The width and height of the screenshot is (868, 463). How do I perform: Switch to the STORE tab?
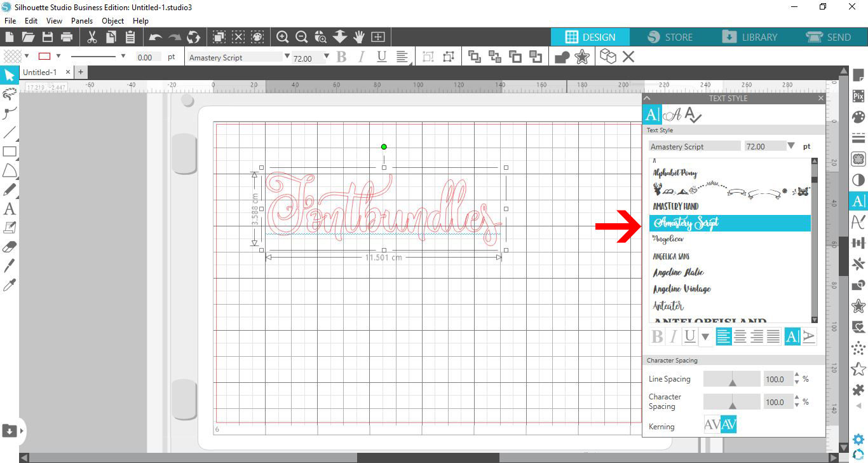pyautogui.click(x=670, y=37)
